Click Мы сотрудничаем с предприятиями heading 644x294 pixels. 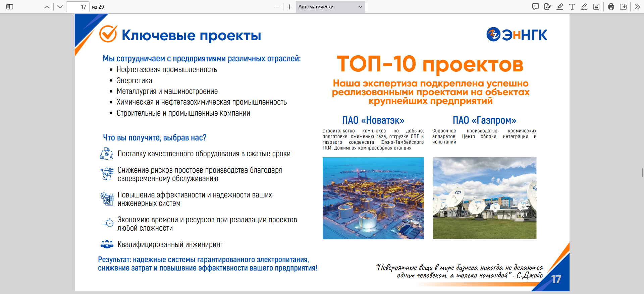(x=202, y=59)
